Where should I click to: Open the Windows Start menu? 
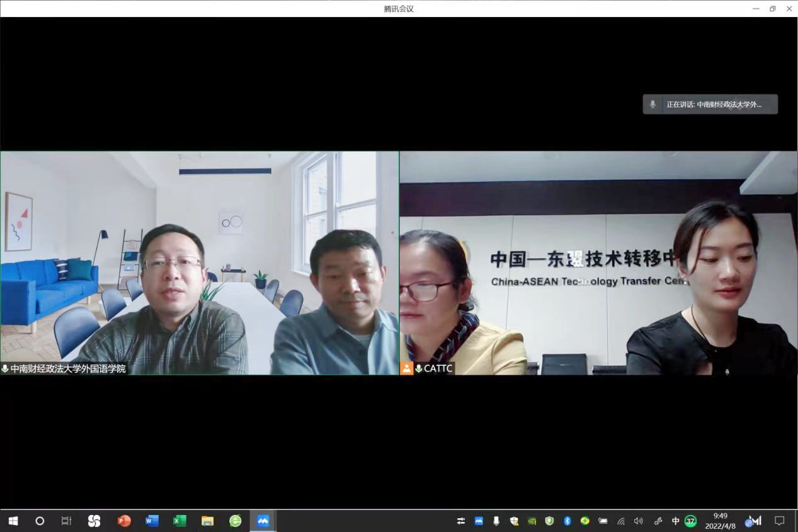click(13, 521)
